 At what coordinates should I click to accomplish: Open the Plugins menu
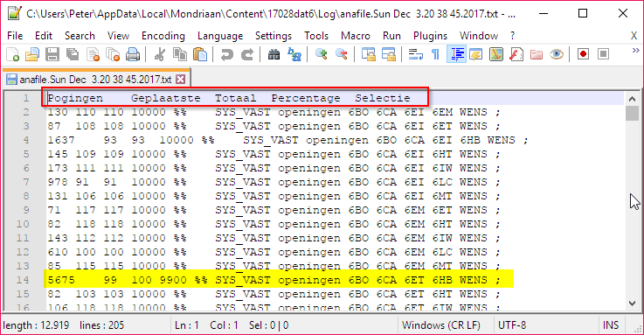430,36
